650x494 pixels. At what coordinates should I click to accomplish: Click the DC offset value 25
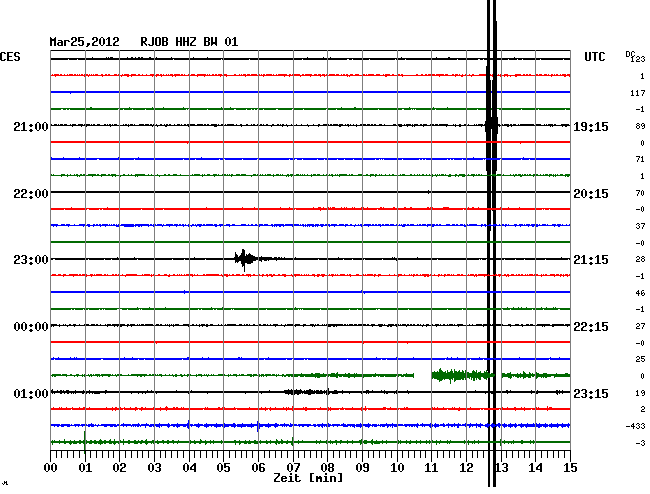640,359
